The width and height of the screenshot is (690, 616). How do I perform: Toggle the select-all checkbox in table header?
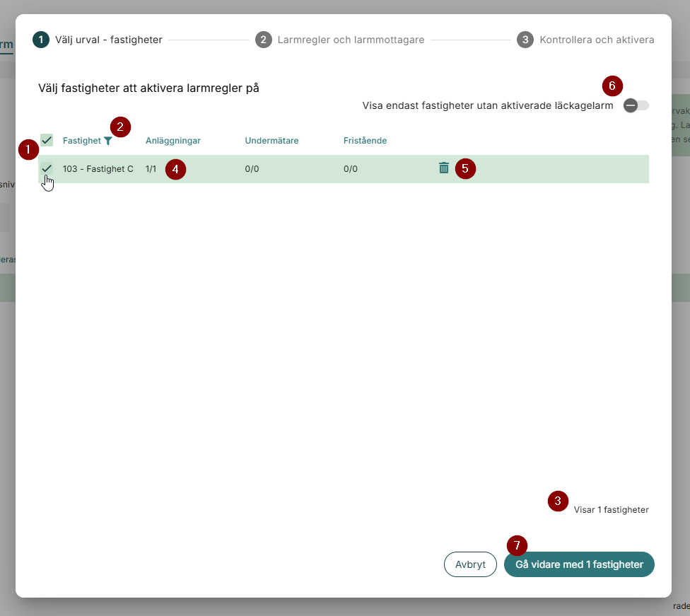[47, 141]
